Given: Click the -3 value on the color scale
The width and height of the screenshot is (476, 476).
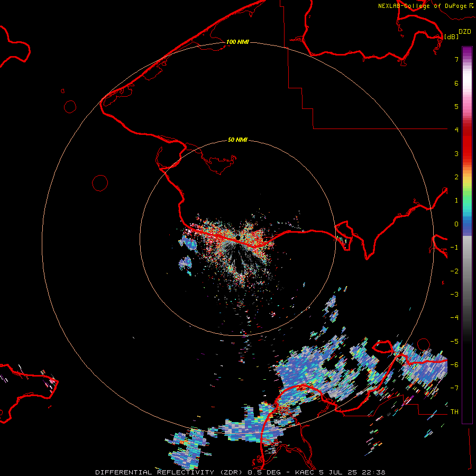Looking at the screenshot, I should 454,295.
